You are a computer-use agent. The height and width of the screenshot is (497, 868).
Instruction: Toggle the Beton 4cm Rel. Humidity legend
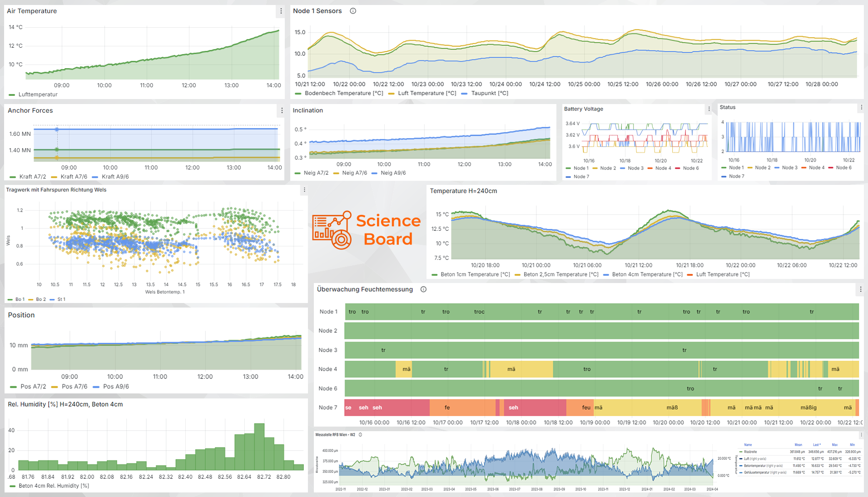[x=49, y=486]
